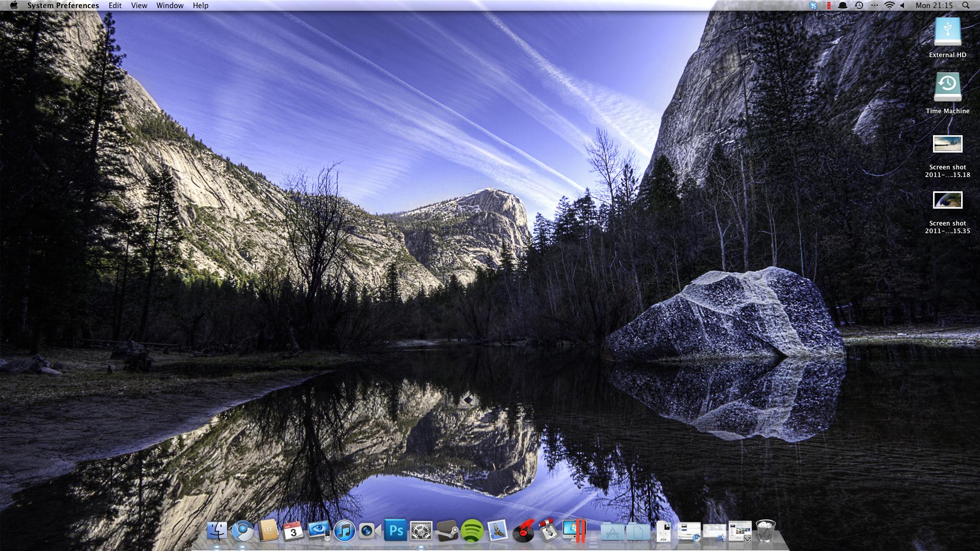The width and height of the screenshot is (980, 551).
Task: Launch Photoshop from the Dock
Action: [x=396, y=531]
